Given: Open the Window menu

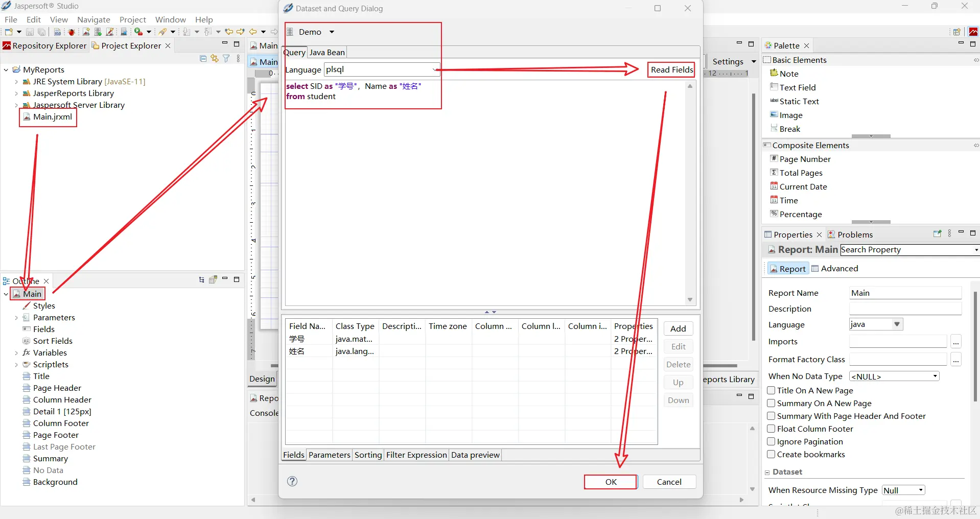Looking at the screenshot, I should [170, 19].
